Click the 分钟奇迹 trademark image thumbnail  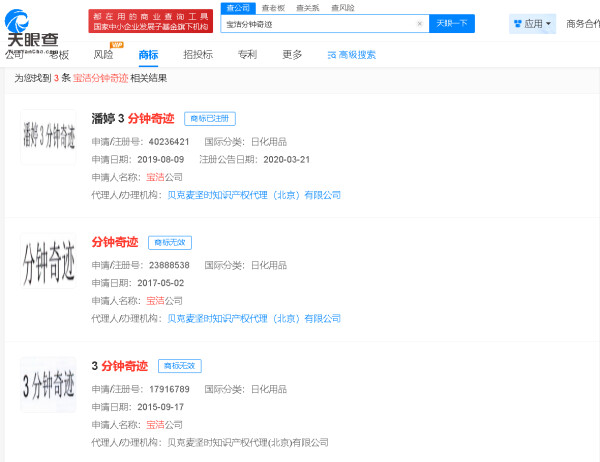pyautogui.click(x=48, y=261)
